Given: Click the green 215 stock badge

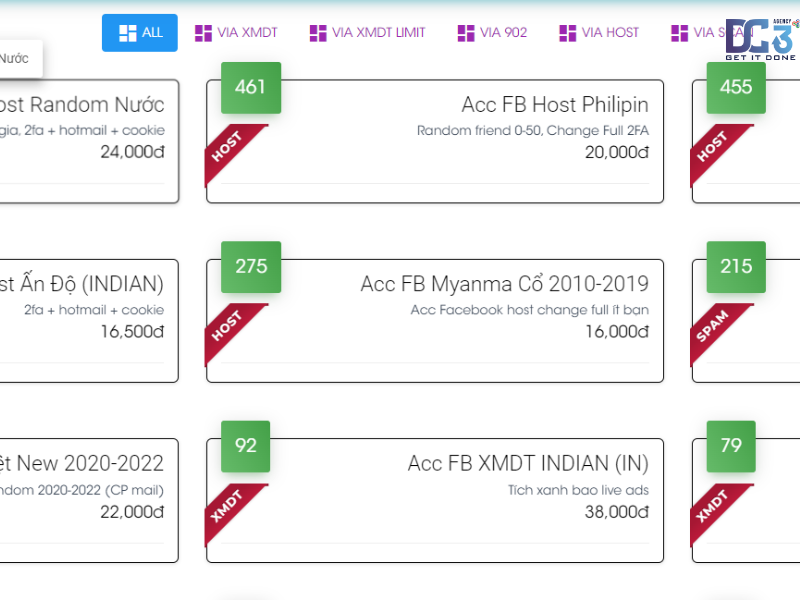Looking at the screenshot, I should (736, 267).
